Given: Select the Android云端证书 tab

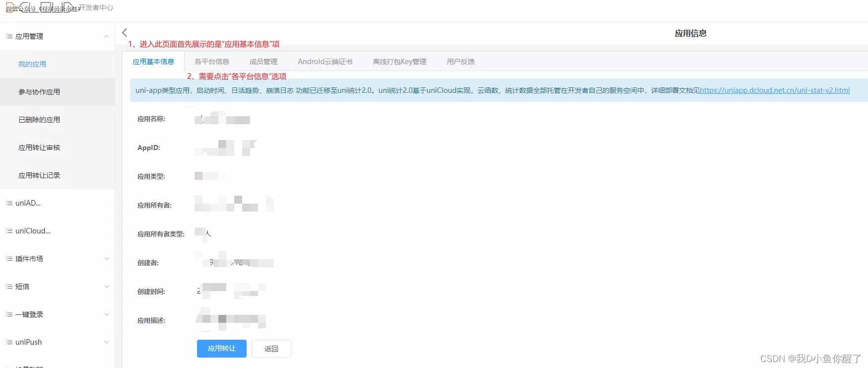Looking at the screenshot, I should [x=325, y=62].
